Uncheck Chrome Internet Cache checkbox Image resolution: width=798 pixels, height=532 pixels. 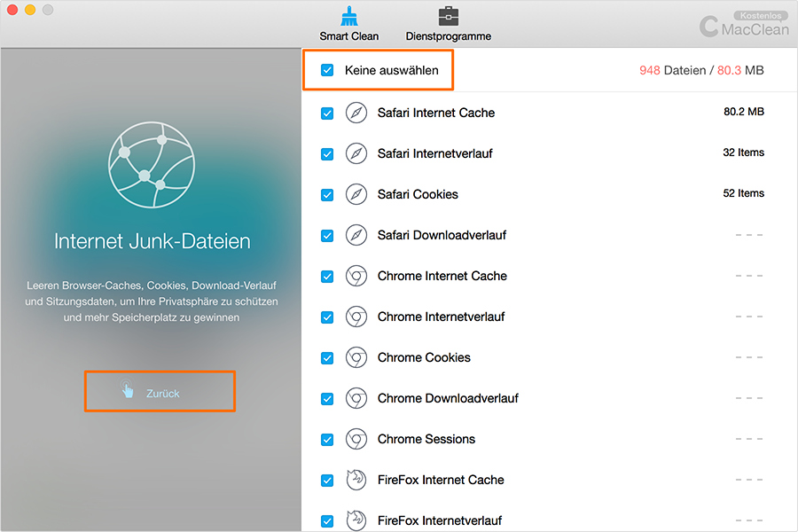[x=327, y=277]
